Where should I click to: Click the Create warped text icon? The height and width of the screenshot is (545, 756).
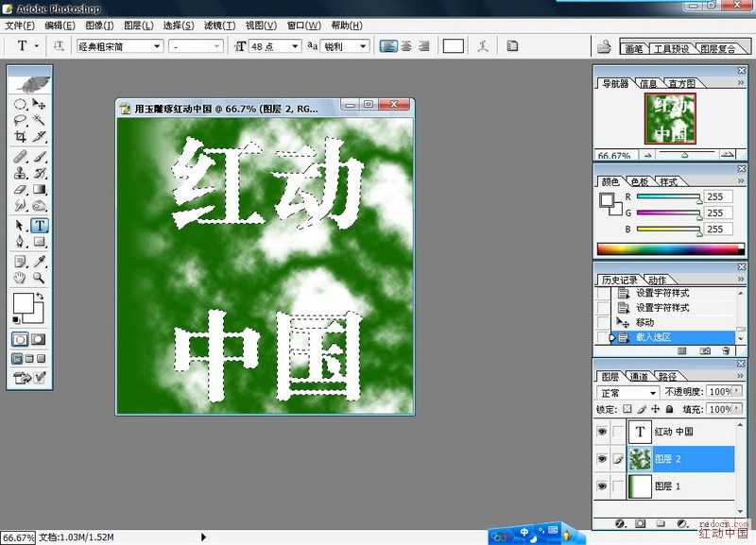tap(483, 46)
